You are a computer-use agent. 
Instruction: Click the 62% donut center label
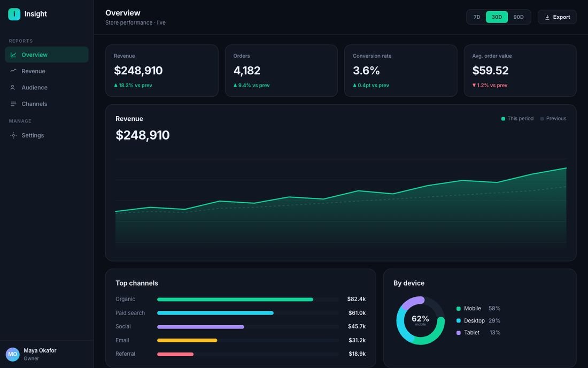tap(420, 319)
